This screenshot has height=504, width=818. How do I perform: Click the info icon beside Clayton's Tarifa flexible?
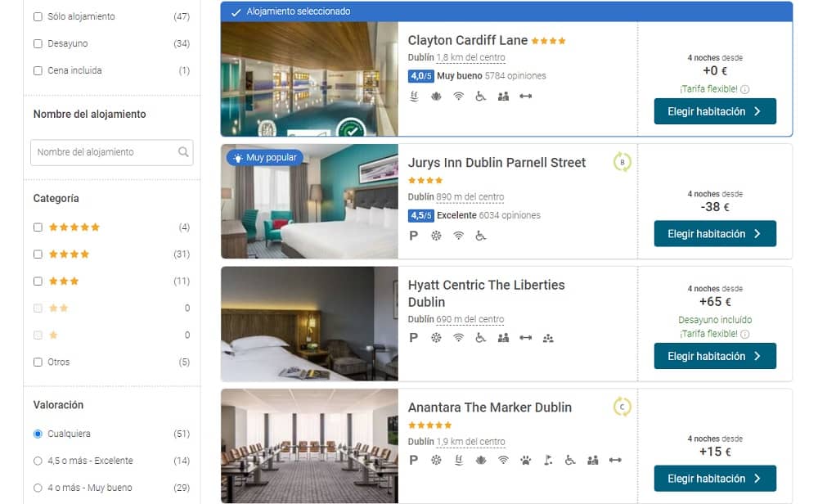(x=745, y=89)
